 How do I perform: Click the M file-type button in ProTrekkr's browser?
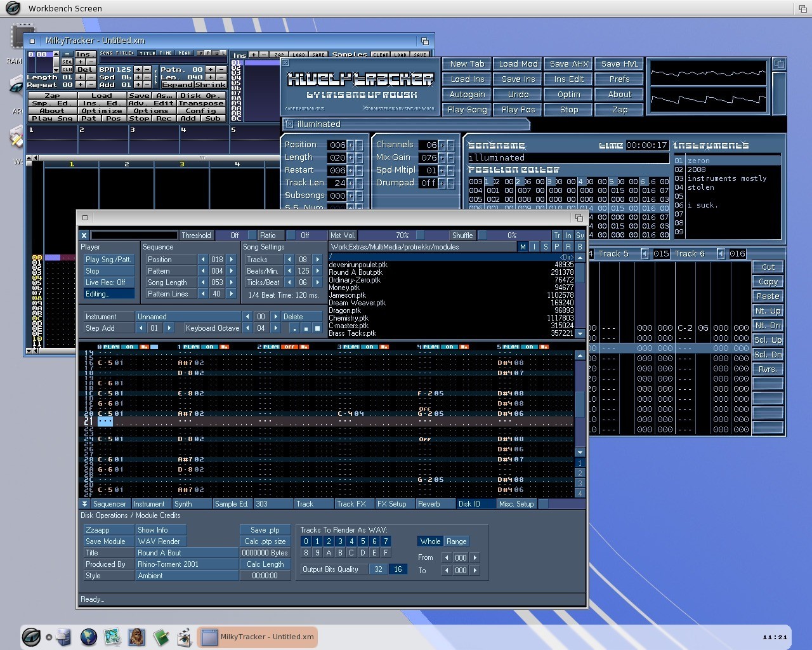click(523, 247)
